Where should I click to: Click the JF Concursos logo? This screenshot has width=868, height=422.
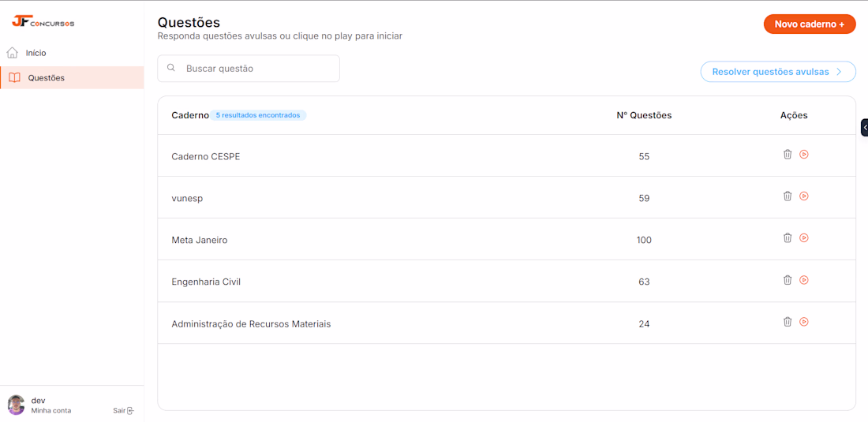pos(43,22)
